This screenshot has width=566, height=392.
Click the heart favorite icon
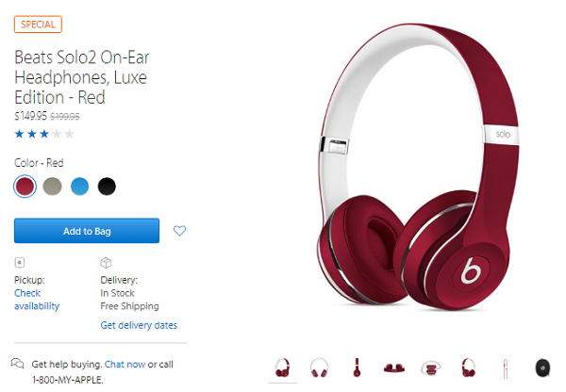coord(180,231)
